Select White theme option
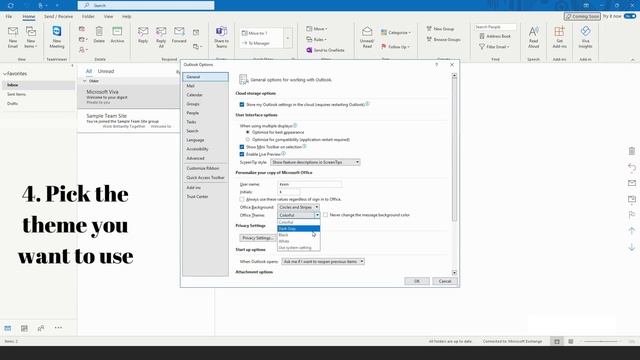Screen dimensions: 640x360 tap(298, 241)
